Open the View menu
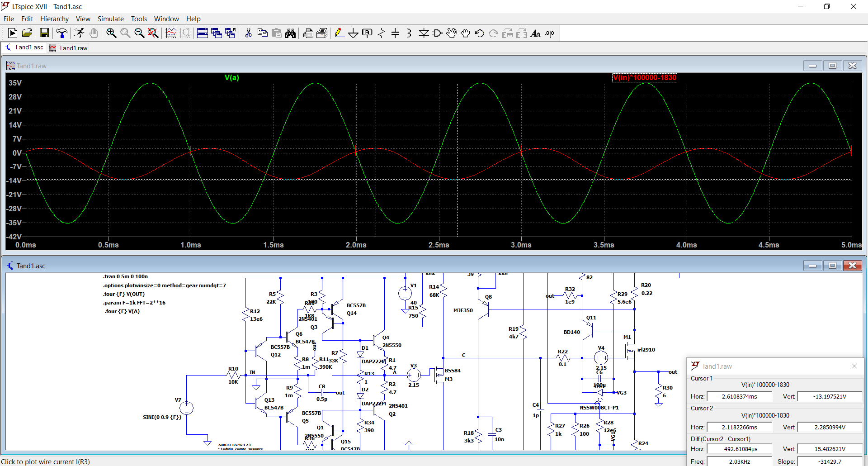The height and width of the screenshot is (466, 868). (83, 19)
